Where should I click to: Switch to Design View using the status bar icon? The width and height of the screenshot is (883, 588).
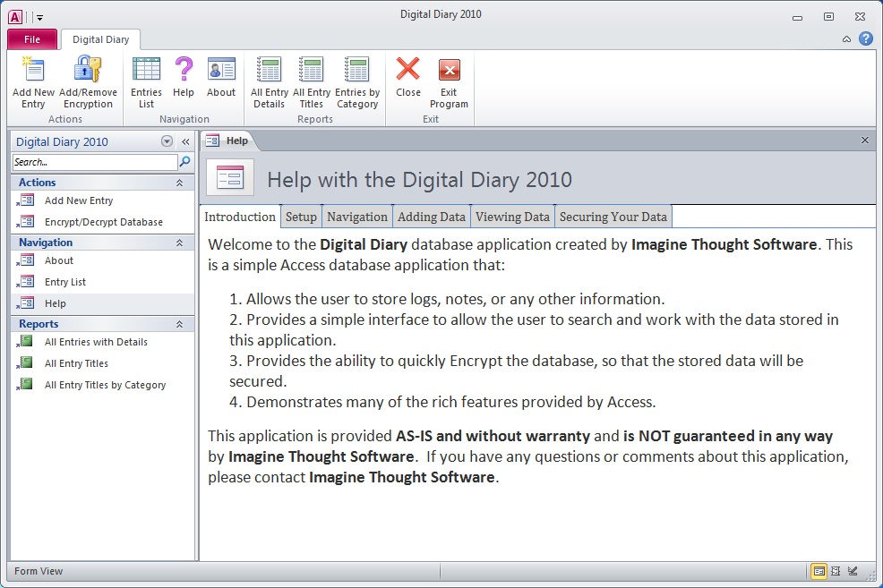click(853, 571)
